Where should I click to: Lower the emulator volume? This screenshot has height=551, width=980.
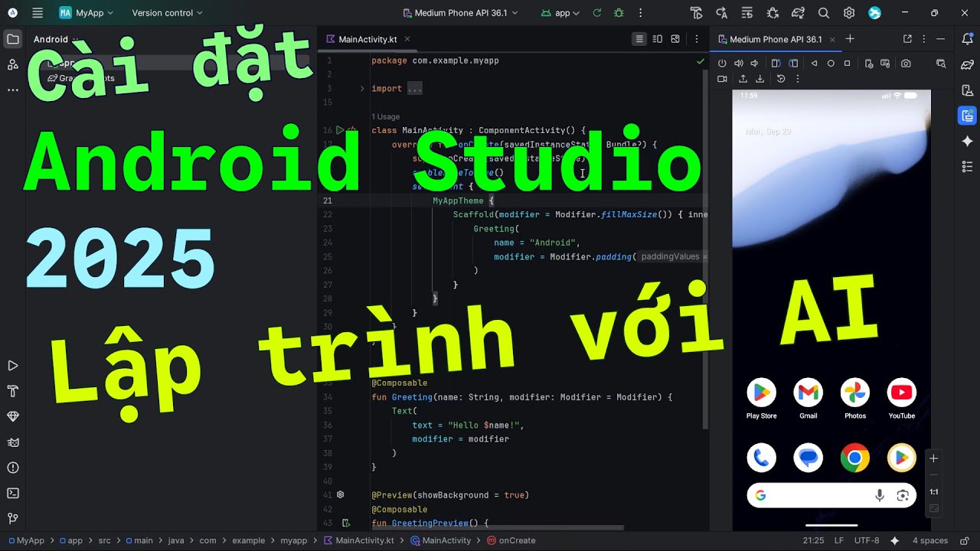[755, 64]
